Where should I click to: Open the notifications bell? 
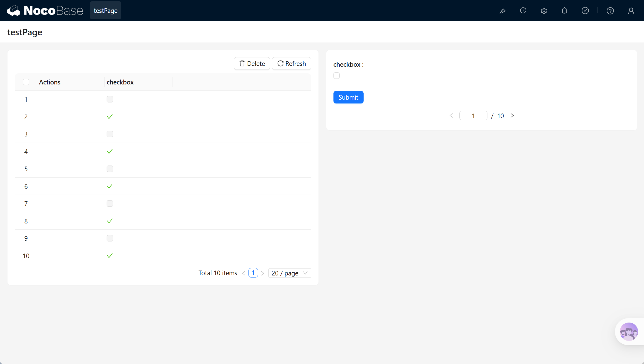click(564, 11)
